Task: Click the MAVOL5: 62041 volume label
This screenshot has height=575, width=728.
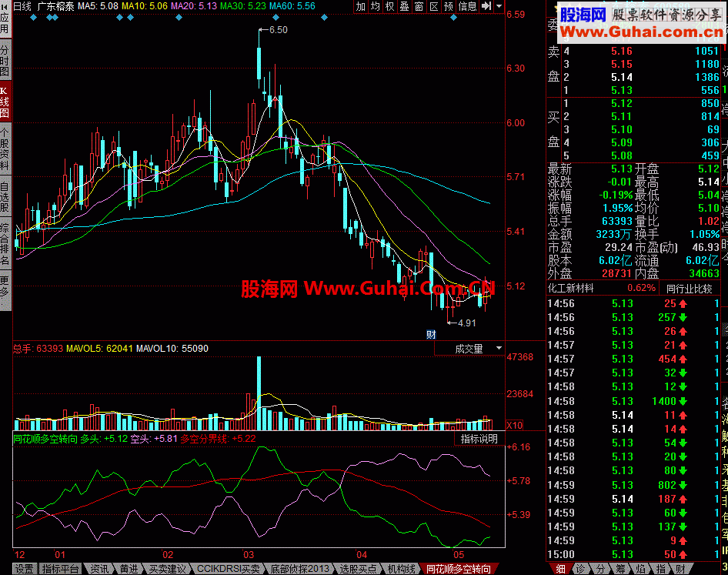Action: 99,349
